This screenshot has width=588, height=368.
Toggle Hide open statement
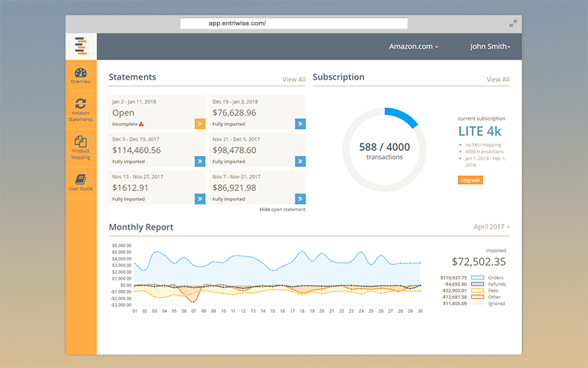point(282,210)
